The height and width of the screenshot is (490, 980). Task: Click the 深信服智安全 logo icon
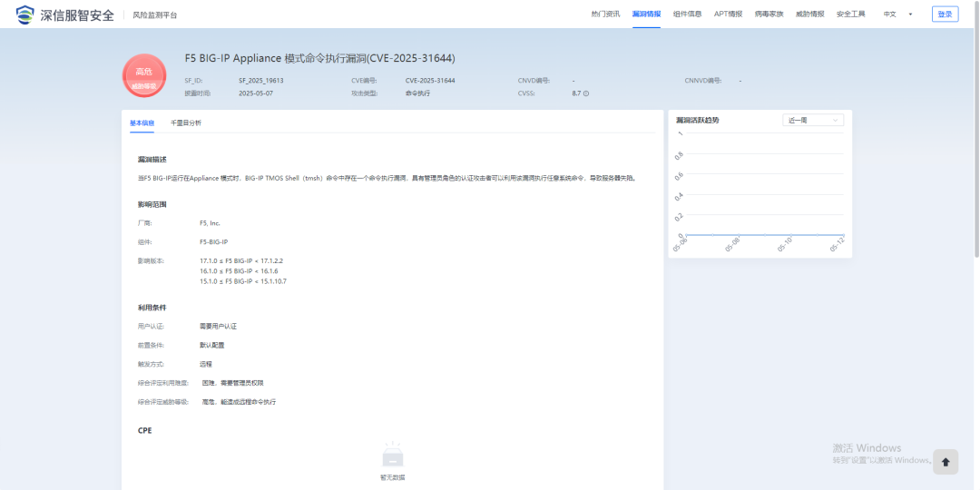click(x=26, y=15)
